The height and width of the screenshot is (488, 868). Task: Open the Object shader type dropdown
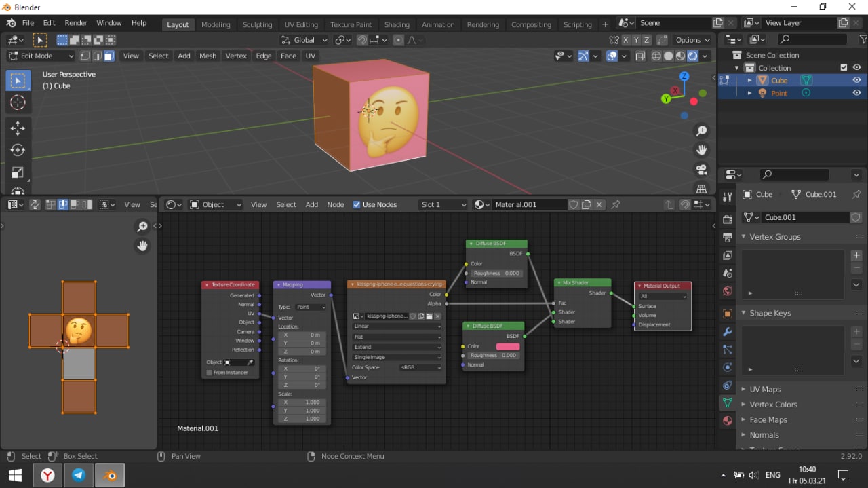coord(215,204)
